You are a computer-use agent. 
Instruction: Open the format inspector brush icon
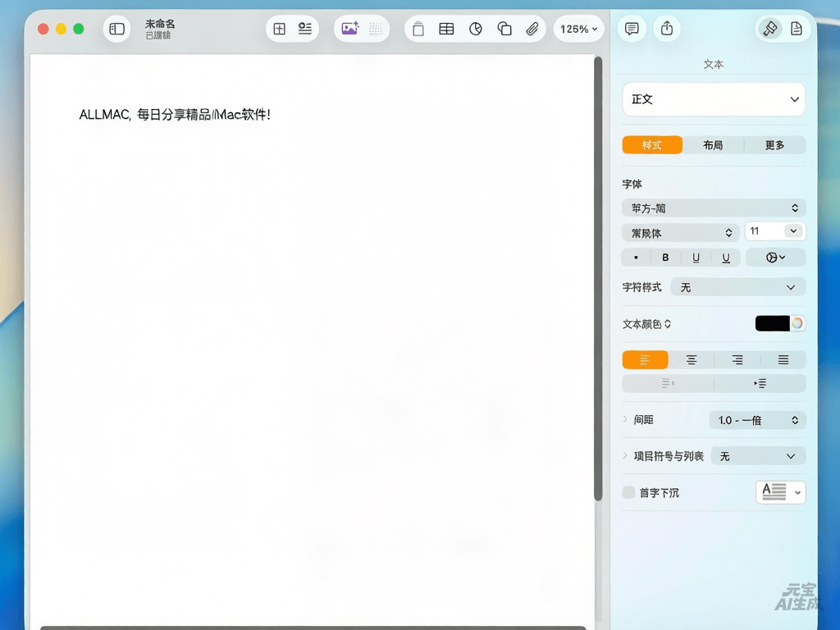click(770, 27)
